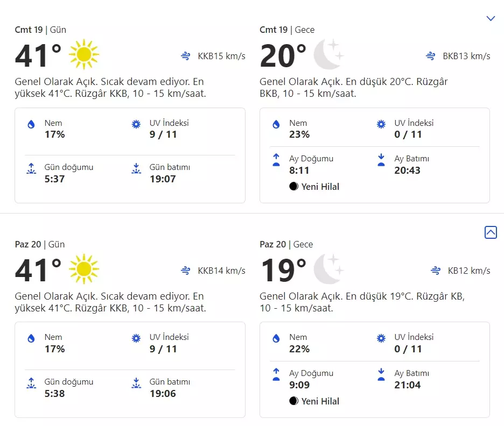The width and height of the screenshot is (504, 426).
Task: Expand the Cmt 19 forecast chevron
Action: (x=491, y=19)
